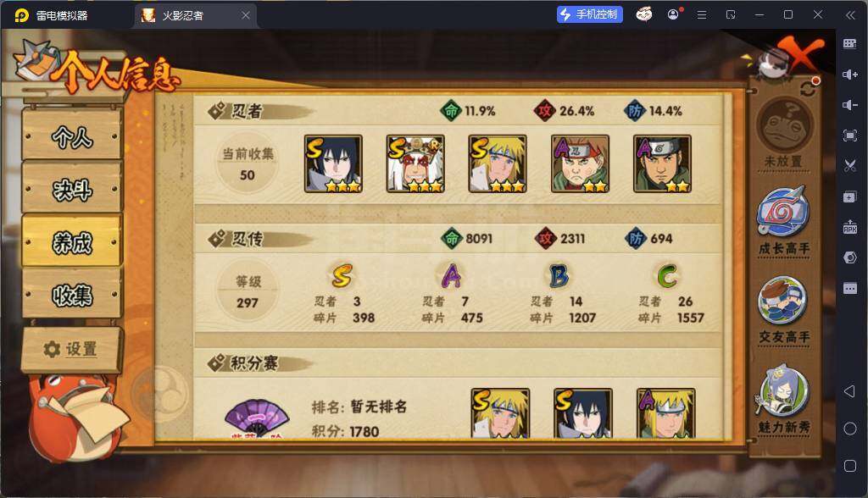Click the refresh arrows icon above badges

[808, 89]
